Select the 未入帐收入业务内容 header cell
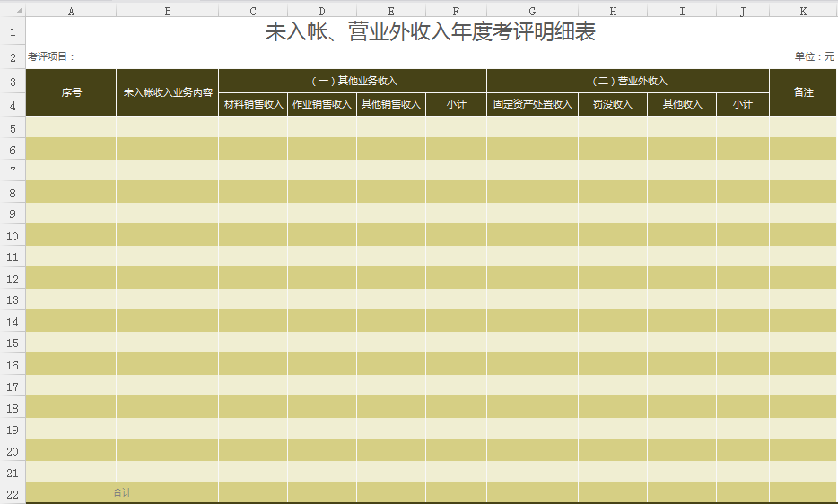Image resolution: width=838 pixels, height=504 pixels. tap(167, 92)
